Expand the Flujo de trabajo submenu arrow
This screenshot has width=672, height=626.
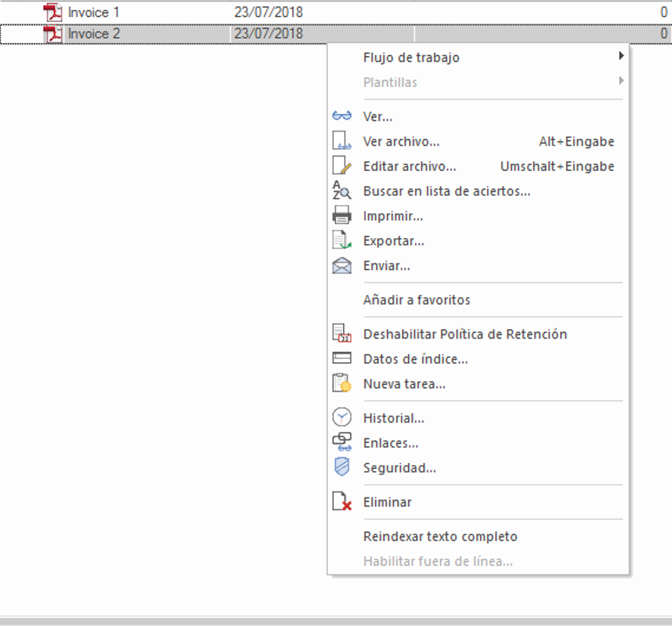coord(621,56)
